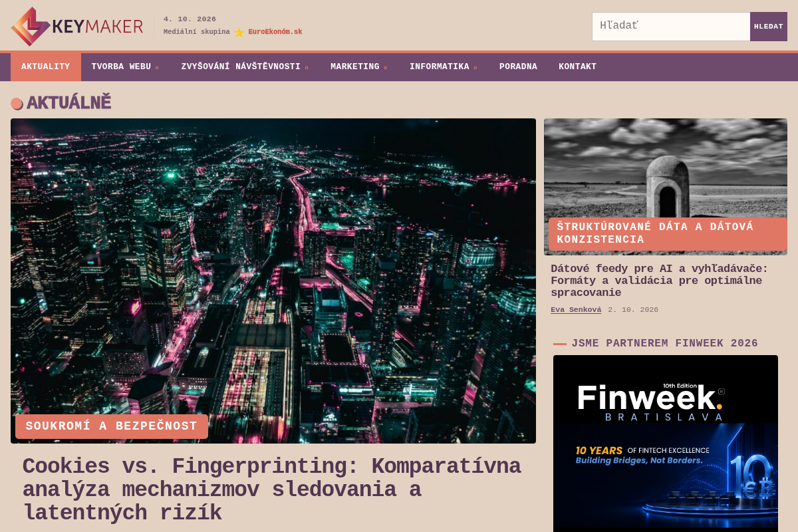Focus the Hľadať search field
Image resolution: width=798 pixels, height=532 pixels.
[671, 27]
